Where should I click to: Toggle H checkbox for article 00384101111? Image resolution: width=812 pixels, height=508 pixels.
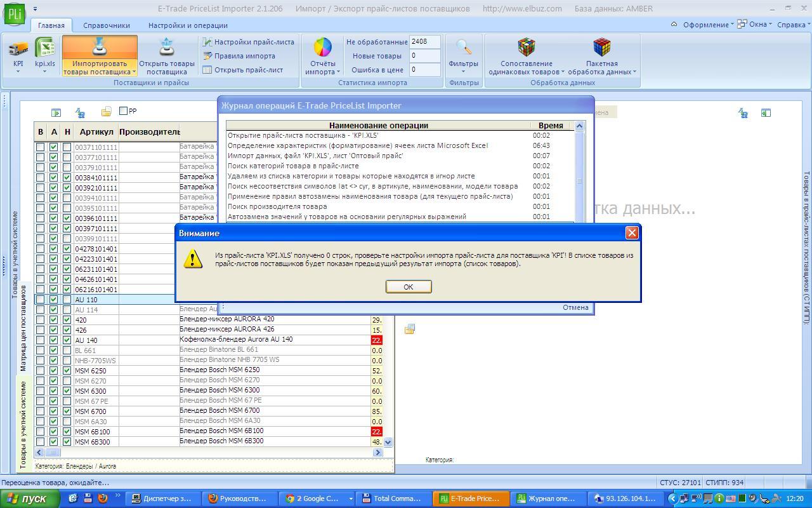coord(67,178)
